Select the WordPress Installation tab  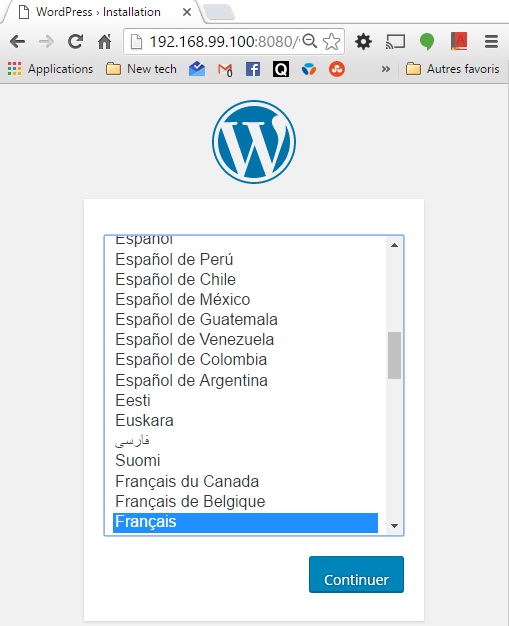(98, 12)
